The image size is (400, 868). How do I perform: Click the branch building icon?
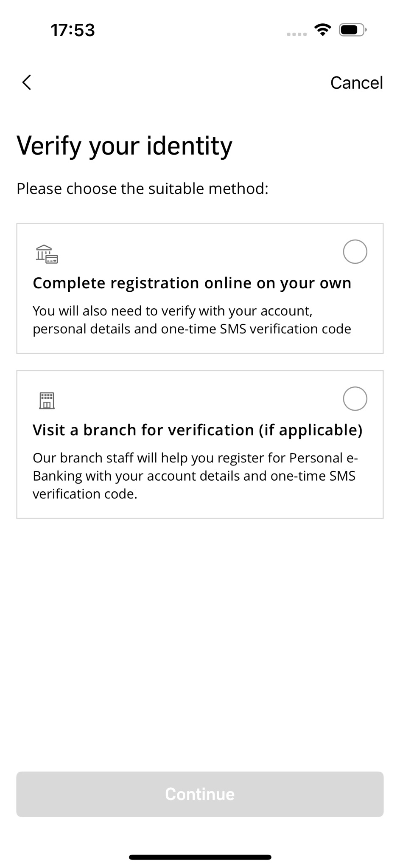[47, 400]
